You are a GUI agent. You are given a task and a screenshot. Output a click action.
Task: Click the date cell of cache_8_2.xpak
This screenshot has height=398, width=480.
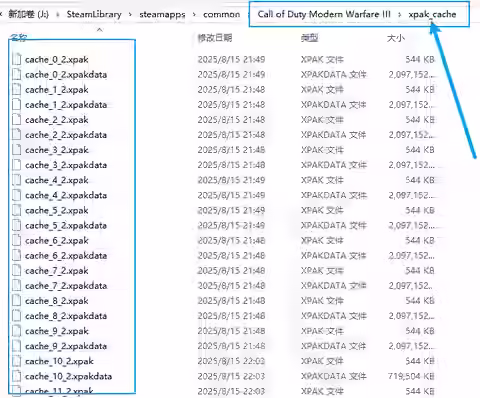(231, 301)
